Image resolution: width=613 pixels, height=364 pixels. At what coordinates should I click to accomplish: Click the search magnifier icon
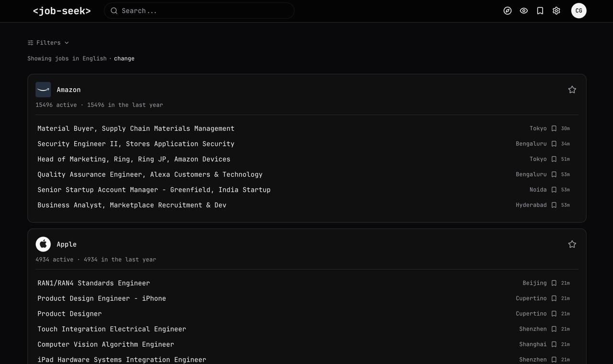tap(114, 11)
